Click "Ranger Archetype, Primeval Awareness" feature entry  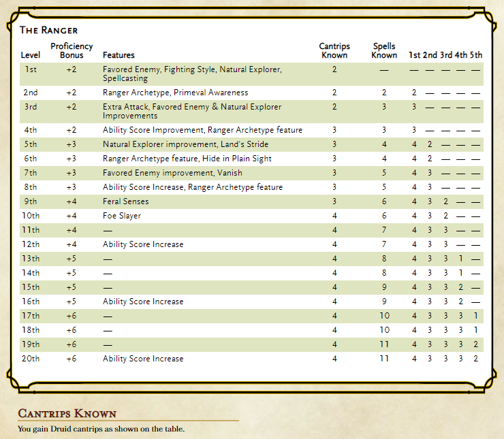pyautogui.click(x=175, y=93)
